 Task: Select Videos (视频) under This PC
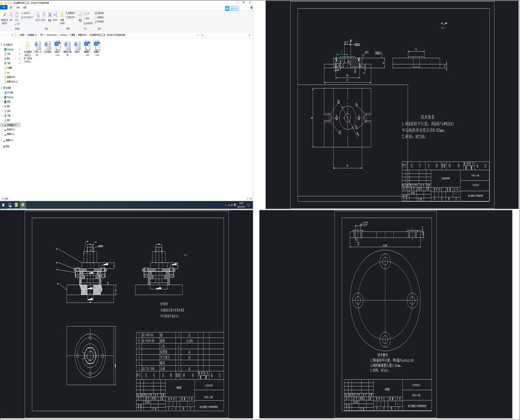pyautogui.click(x=7, y=102)
